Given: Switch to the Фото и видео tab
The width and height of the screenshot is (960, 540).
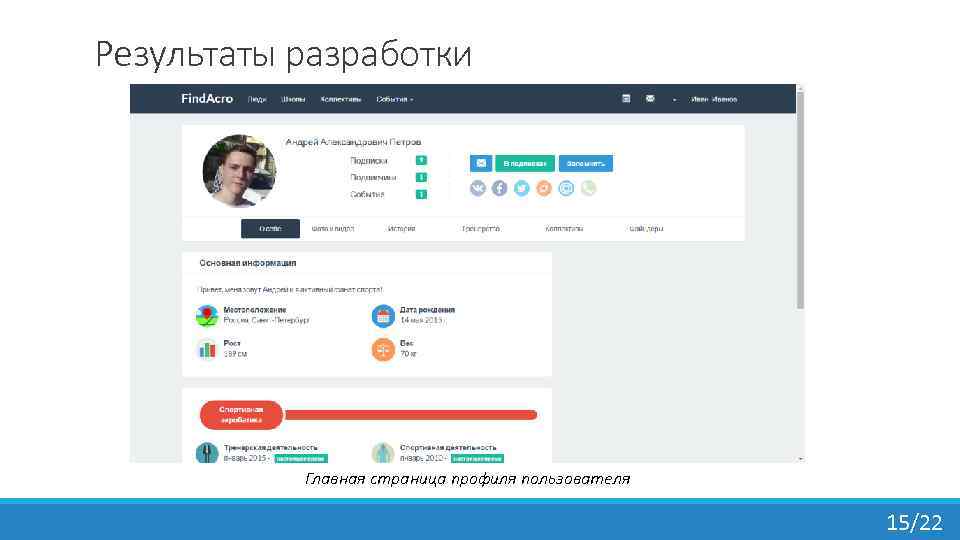Looking at the screenshot, I should coord(333,228).
